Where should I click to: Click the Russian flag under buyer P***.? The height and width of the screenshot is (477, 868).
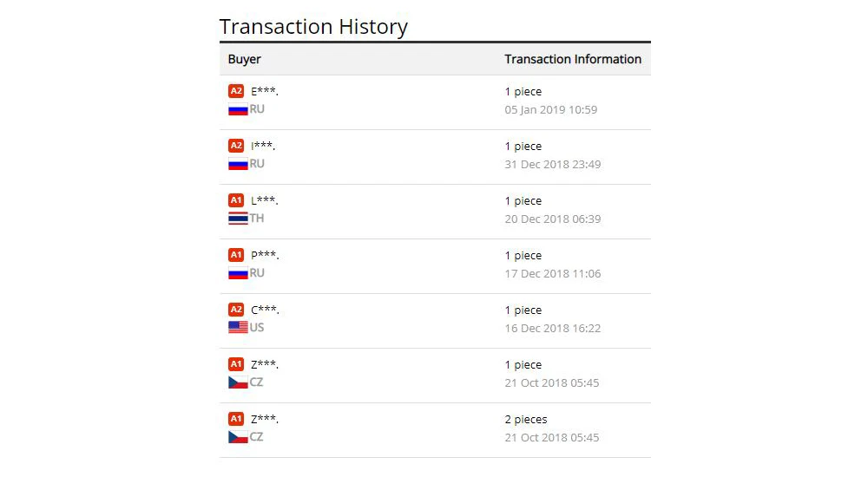pos(238,273)
